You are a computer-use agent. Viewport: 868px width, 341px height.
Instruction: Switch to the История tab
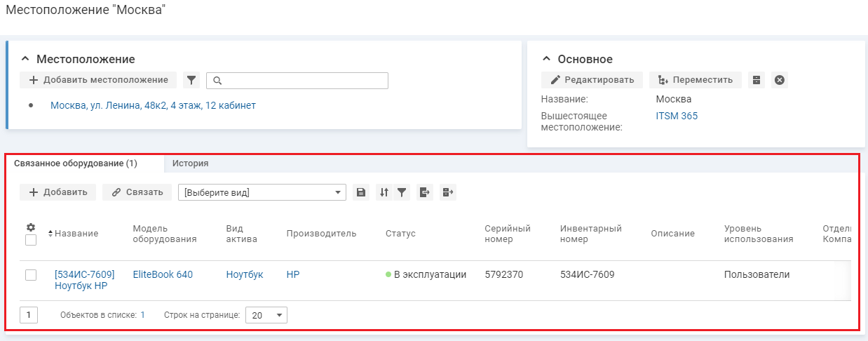tap(191, 163)
